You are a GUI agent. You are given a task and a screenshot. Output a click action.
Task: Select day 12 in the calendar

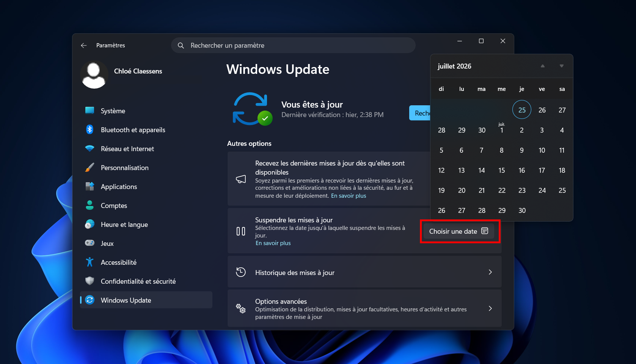(441, 170)
